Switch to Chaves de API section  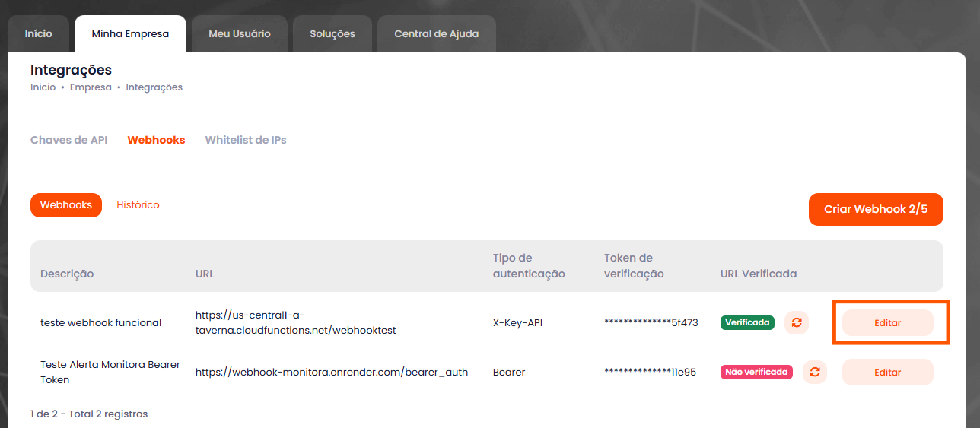point(68,140)
